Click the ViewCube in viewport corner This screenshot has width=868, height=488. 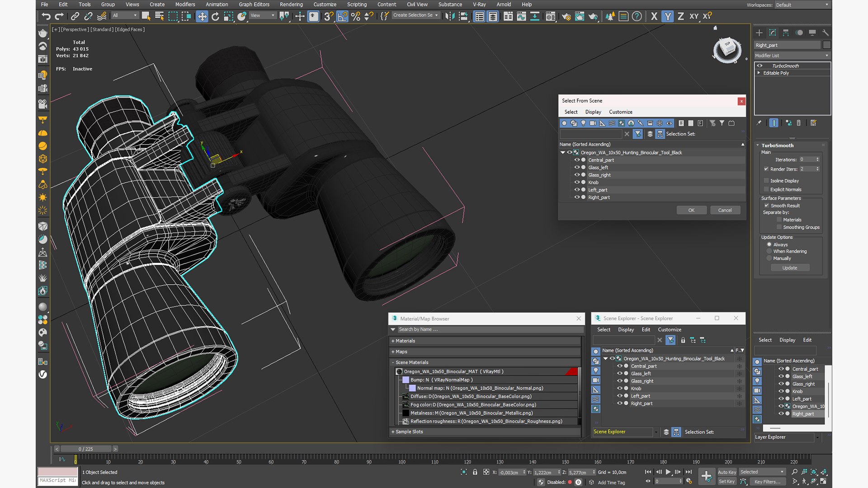[727, 50]
